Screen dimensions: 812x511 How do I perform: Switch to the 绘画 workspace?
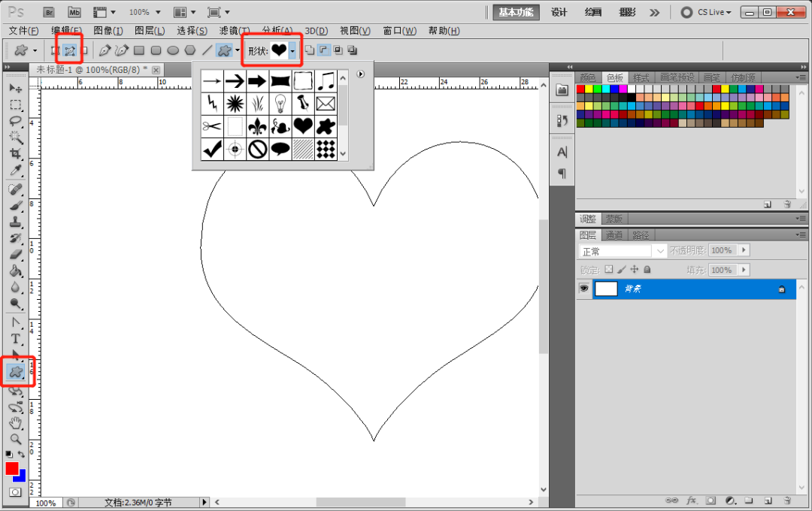coord(593,12)
